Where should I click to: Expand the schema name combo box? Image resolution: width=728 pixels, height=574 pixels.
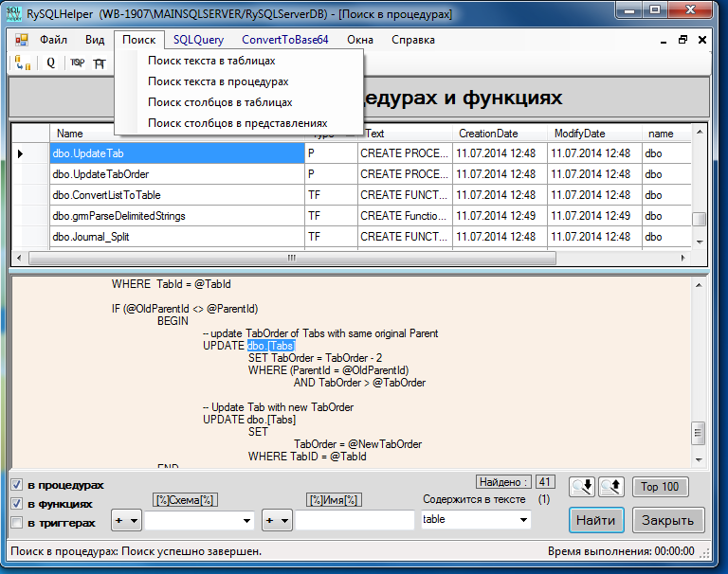[x=247, y=521]
